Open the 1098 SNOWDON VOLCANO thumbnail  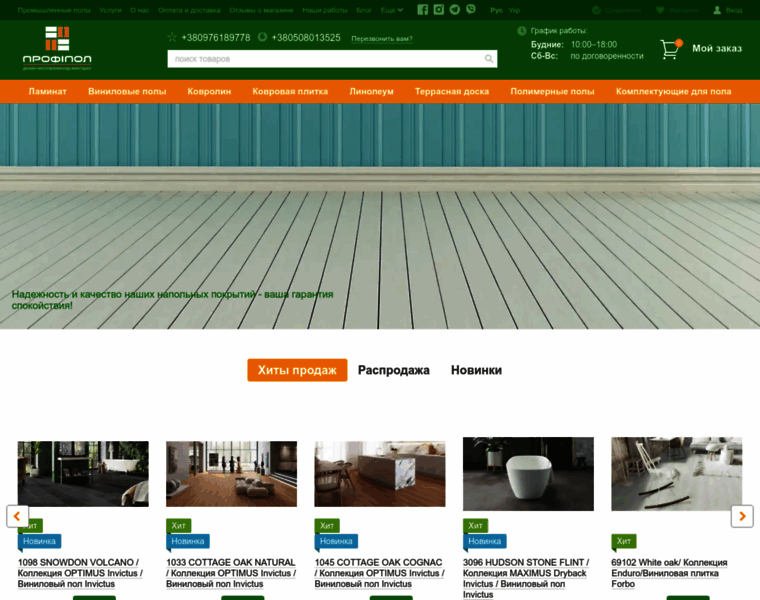[83, 474]
